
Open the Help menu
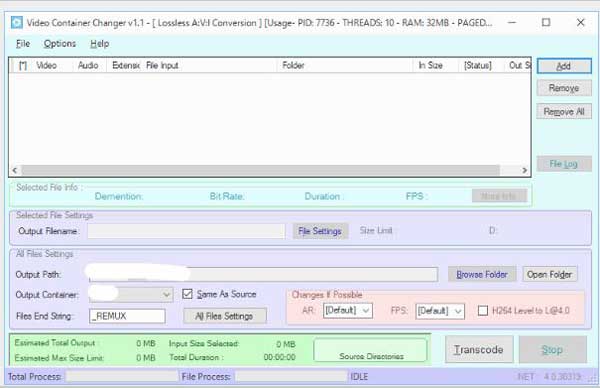pos(99,44)
